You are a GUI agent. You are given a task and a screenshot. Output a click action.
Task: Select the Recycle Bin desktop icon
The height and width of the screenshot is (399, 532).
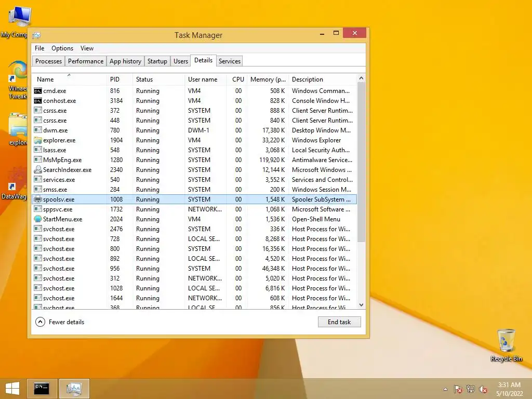tap(506, 345)
